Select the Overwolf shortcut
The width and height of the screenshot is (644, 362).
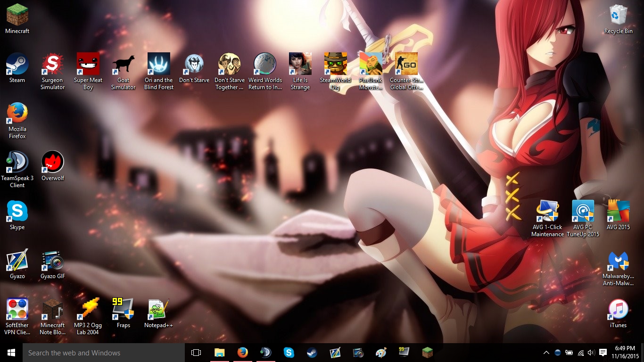pos(53,166)
